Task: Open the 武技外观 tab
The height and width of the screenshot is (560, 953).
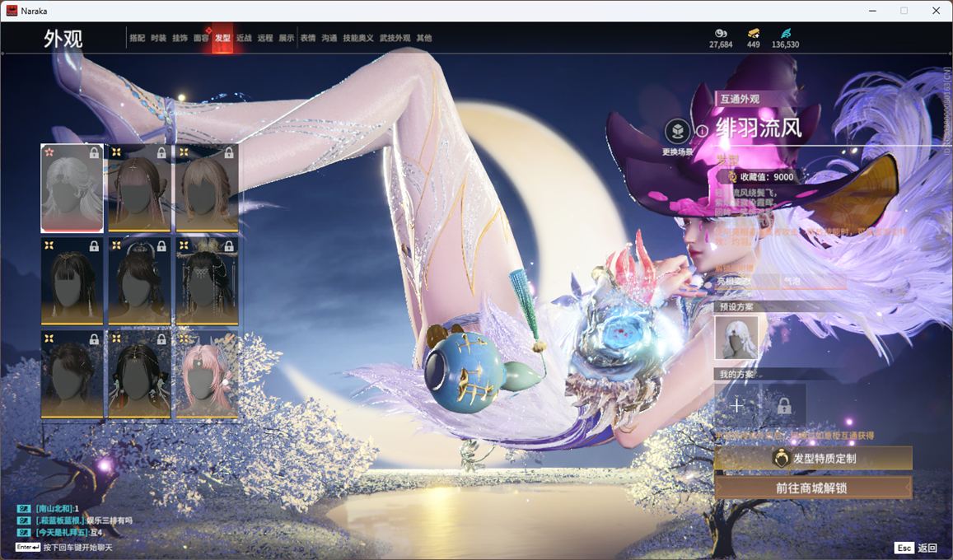Action: pyautogui.click(x=395, y=38)
